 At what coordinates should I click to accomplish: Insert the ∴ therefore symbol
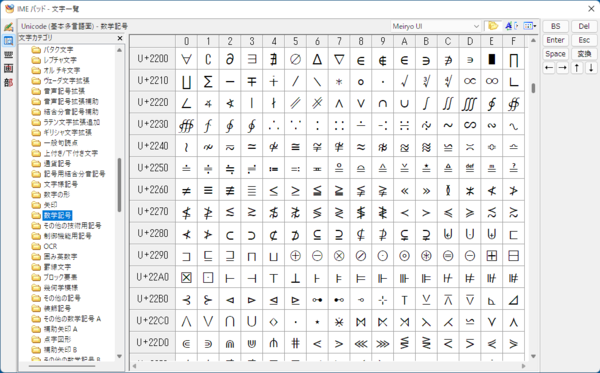pyautogui.click(x=274, y=125)
